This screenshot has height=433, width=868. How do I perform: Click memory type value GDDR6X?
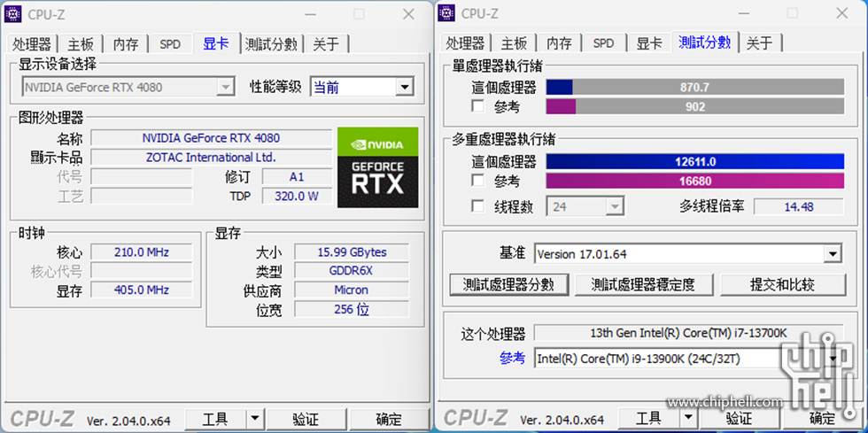coord(352,271)
